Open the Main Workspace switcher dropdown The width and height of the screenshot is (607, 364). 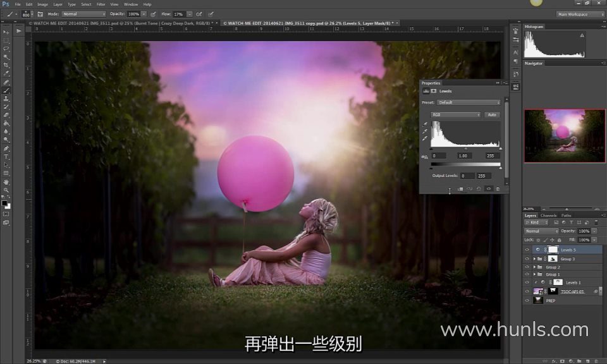pyautogui.click(x=580, y=15)
